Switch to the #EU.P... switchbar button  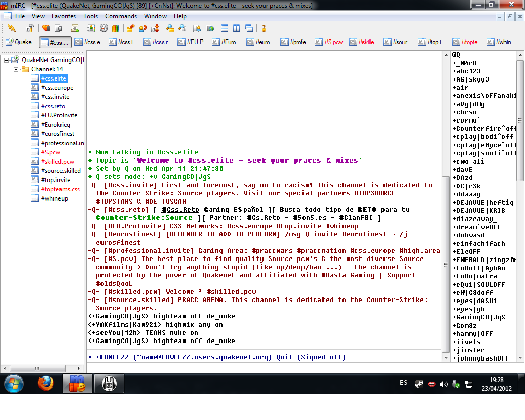tap(193, 42)
